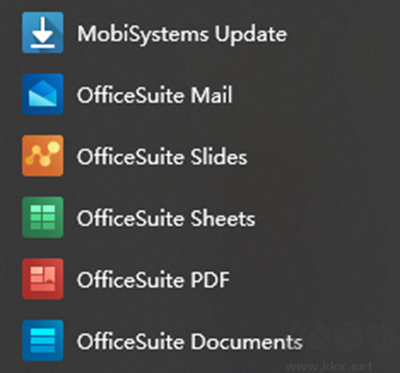The width and height of the screenshot is (400, 373).
Task: Launch the PDF reader icon with the bookmark
Action: click(43, 279)
